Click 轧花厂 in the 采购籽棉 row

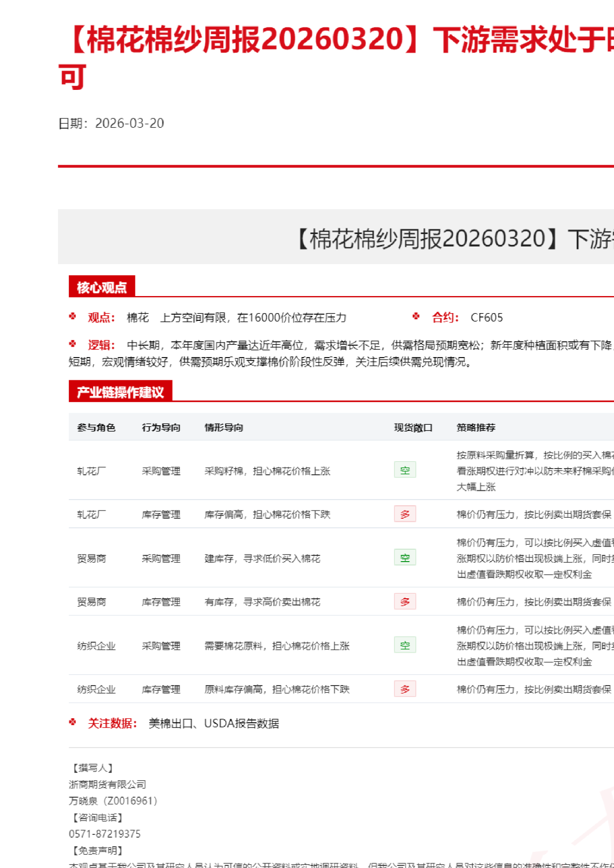(91, 471)
